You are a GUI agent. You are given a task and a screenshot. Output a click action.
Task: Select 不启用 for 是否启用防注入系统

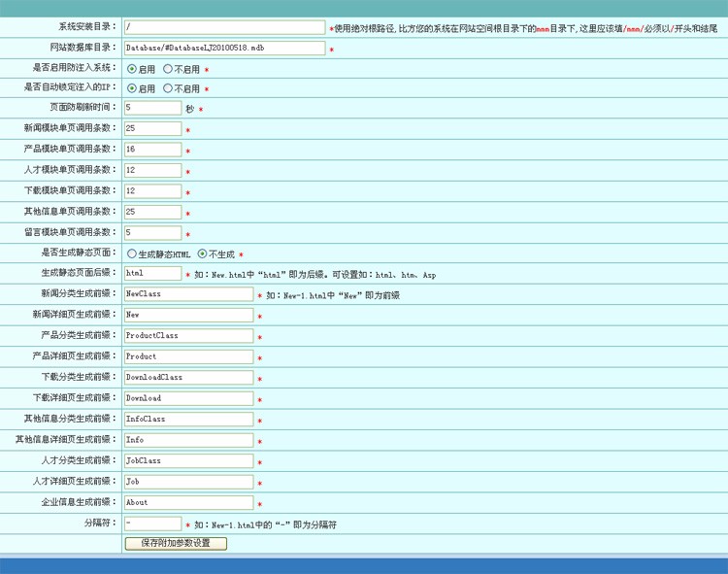point(168,69)
